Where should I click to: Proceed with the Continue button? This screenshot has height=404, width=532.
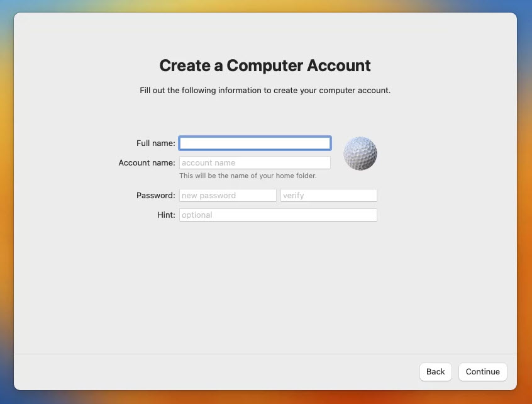pyautogui.click(x=482, y=372)
